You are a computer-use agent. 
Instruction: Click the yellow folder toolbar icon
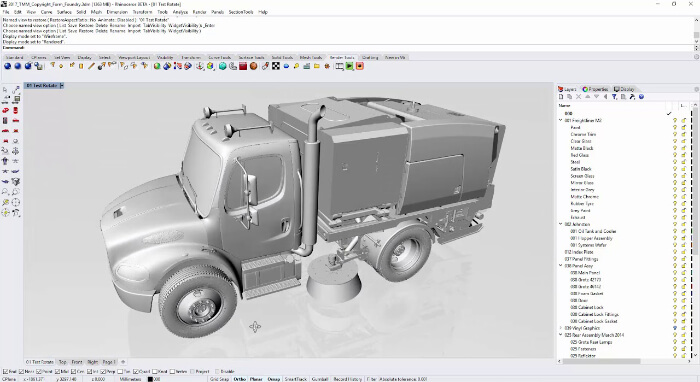pos(317,66)
